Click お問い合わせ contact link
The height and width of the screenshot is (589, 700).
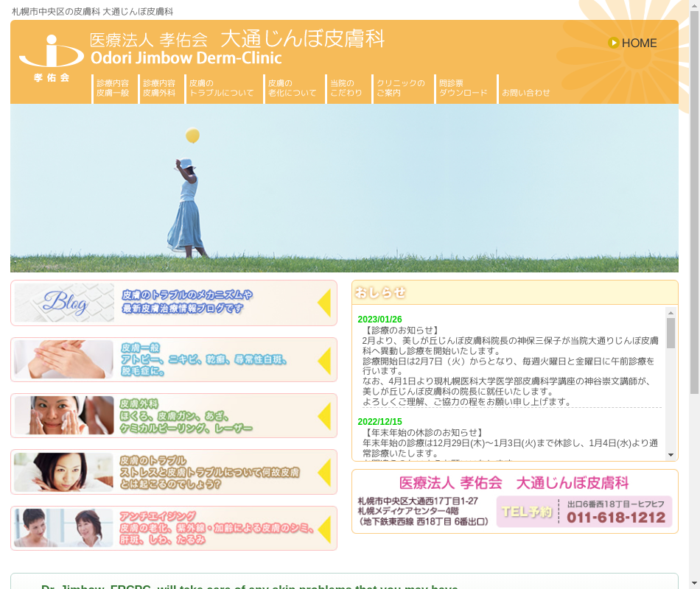click(x=525, y=93)
